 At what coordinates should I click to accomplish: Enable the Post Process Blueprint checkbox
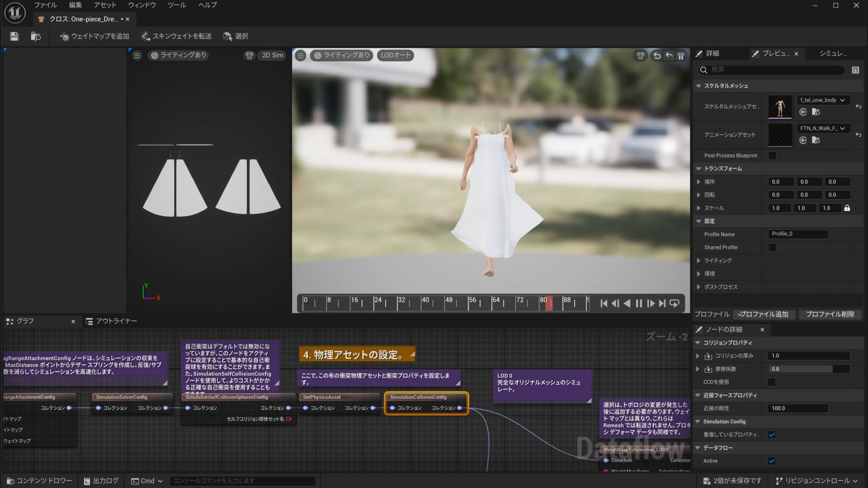click(773, 155)
